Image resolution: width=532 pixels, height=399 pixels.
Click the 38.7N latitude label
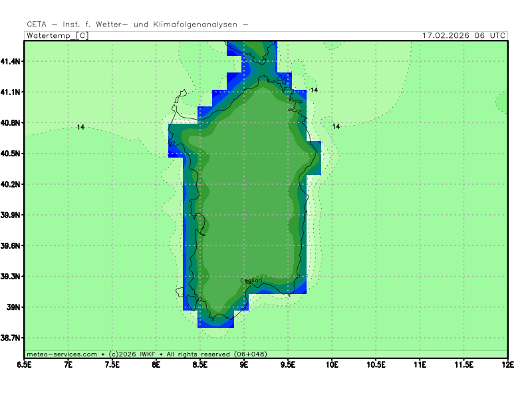(x=11, y=338)
